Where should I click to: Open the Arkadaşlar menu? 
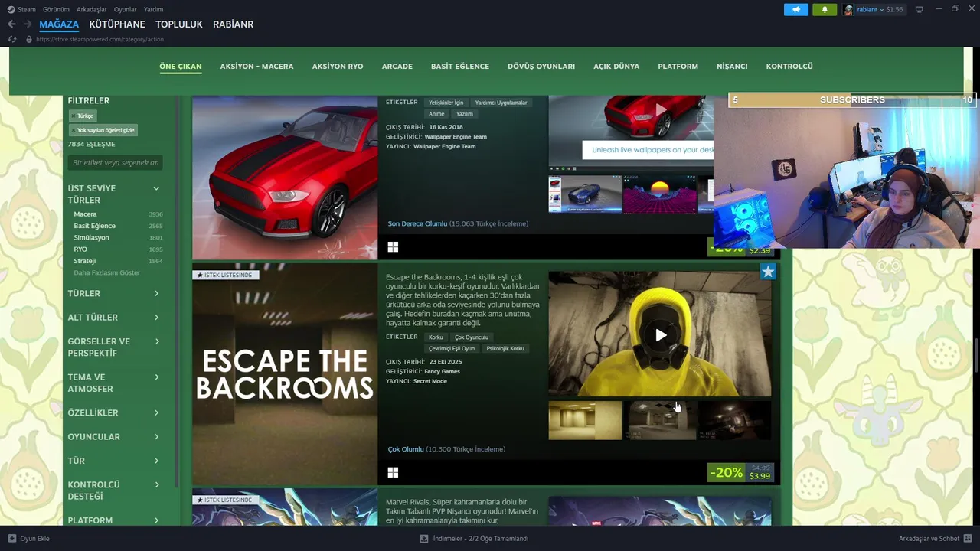point(92,9)
